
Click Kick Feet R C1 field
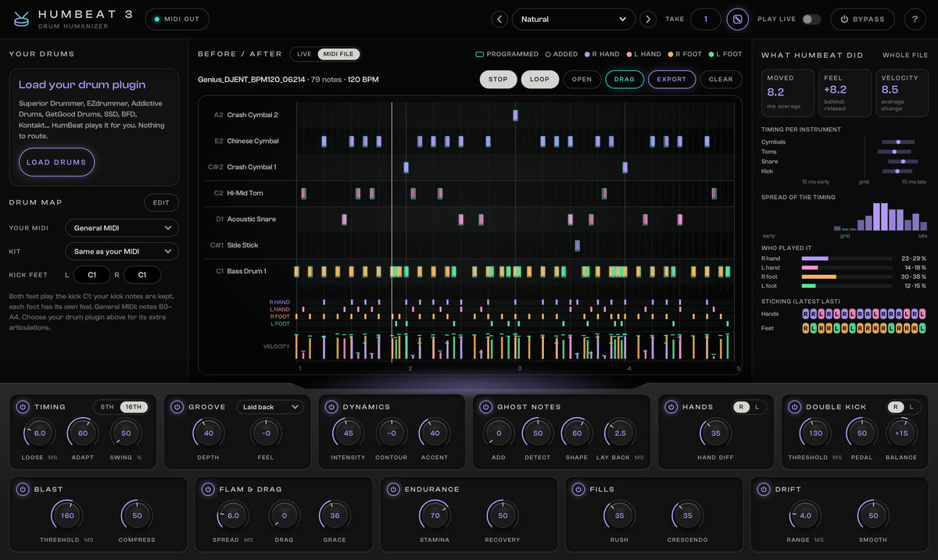coord(141,275)
